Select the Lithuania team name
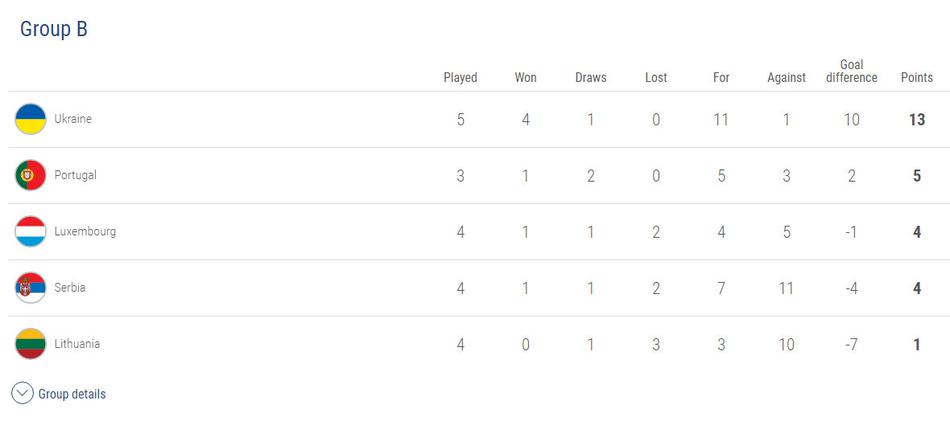 [77, 343]
